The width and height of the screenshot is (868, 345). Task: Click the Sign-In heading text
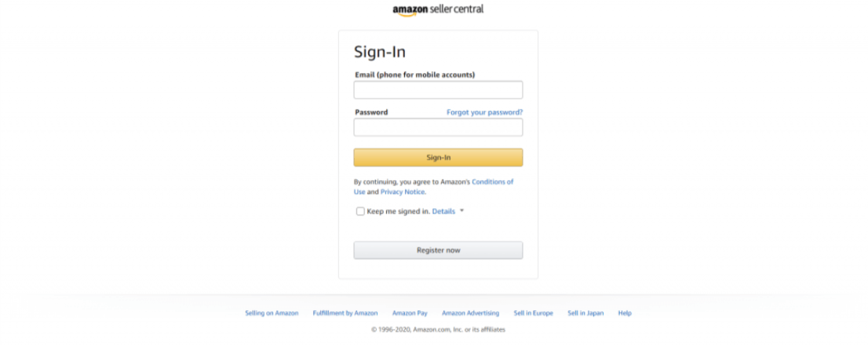pos(380,52)
